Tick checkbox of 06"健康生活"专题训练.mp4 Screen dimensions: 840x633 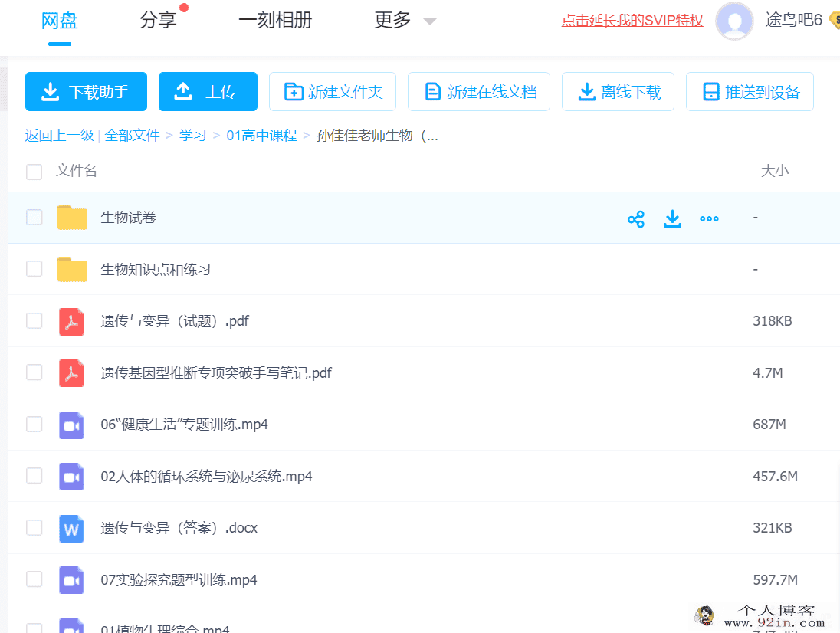click(34, 424)
